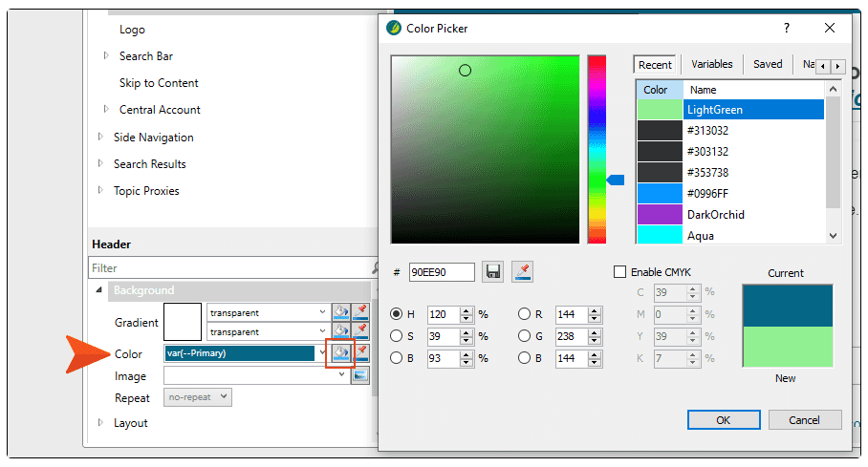Open the first transparent gradient dropdown

[322, 312]
